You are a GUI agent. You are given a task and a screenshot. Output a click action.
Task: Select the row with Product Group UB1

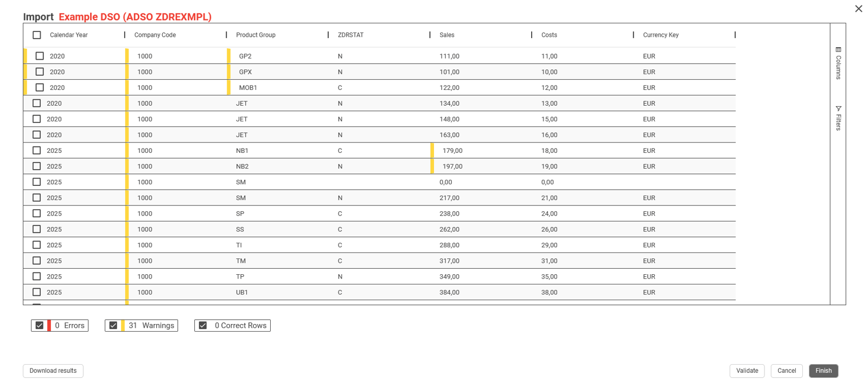pos(37,292)
